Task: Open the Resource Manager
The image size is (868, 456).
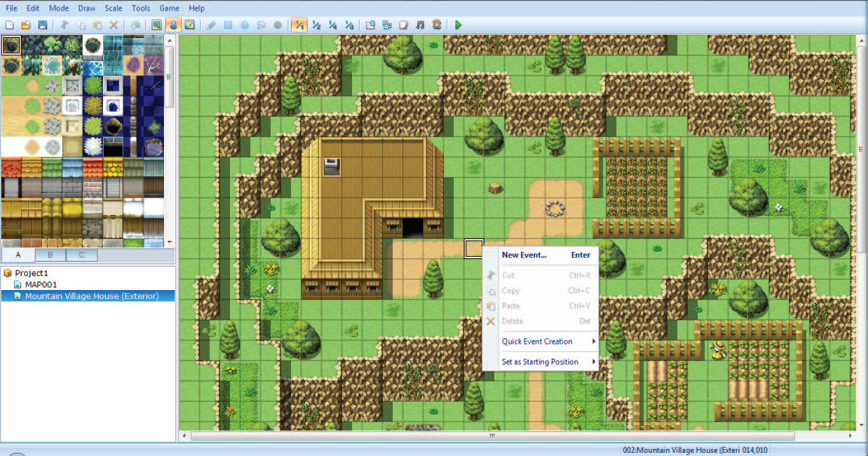Action: (x=387, y=25)
